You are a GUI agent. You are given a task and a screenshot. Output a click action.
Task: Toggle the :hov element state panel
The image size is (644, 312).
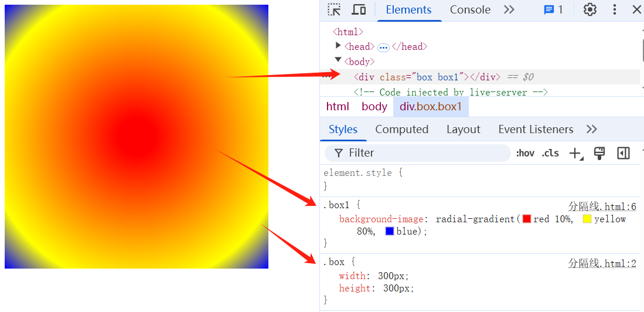(x=525, y=153)
